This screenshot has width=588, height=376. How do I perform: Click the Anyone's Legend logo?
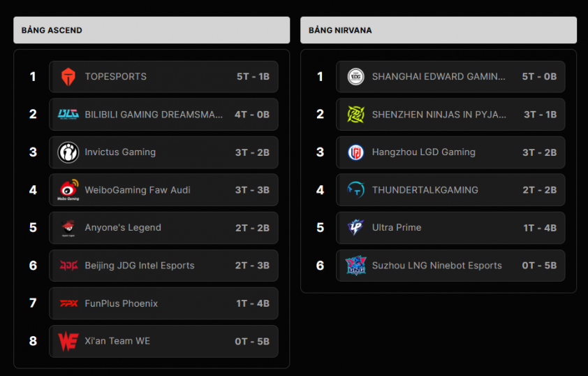pyautogui.click(x=68, y=228)
